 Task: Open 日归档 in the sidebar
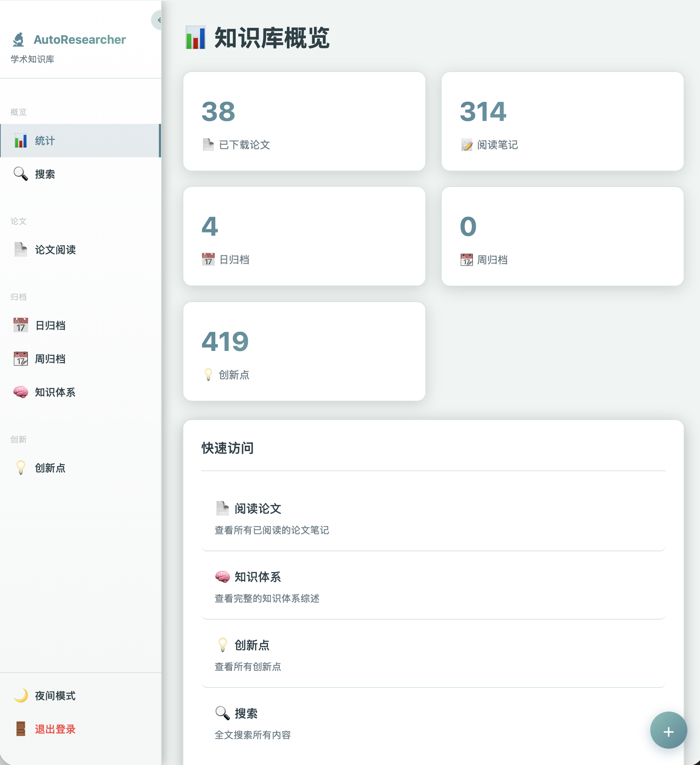81,326
